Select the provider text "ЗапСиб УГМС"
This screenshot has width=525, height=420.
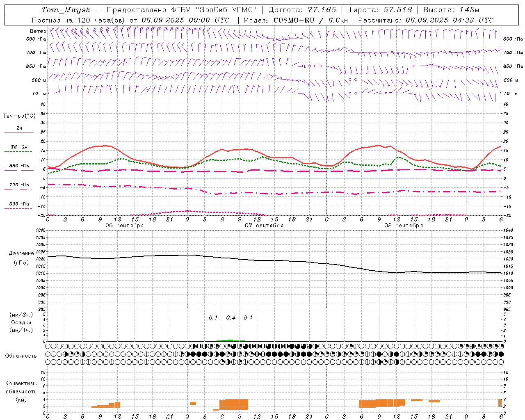coord(227,10)
